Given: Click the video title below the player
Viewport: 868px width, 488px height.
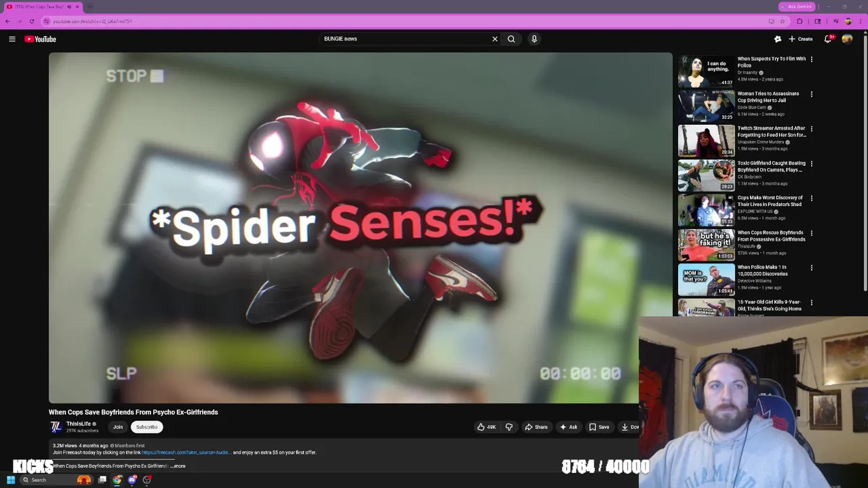Looking at the screenshot, I should click(x=134, y=412).
